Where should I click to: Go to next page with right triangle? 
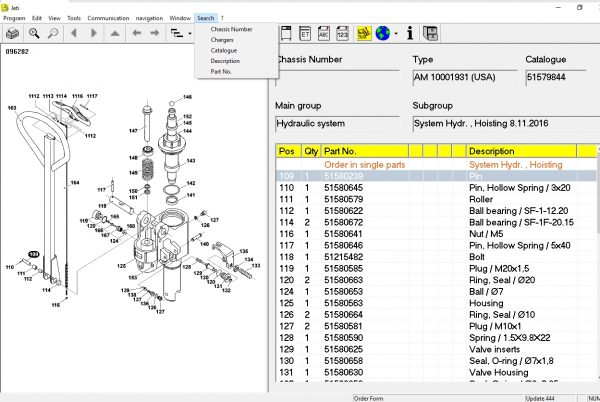[93, 34]
